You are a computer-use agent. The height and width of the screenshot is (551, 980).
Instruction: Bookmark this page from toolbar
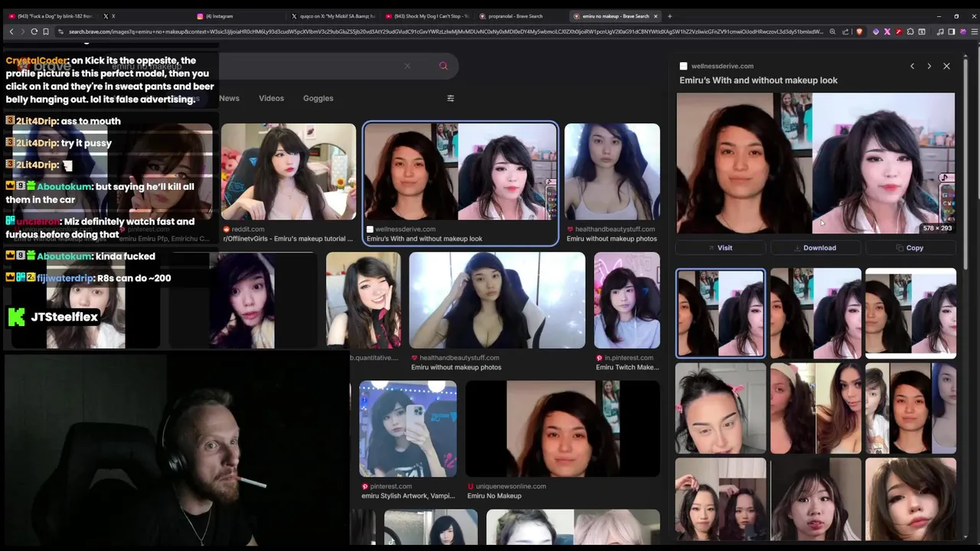[46, 31]
